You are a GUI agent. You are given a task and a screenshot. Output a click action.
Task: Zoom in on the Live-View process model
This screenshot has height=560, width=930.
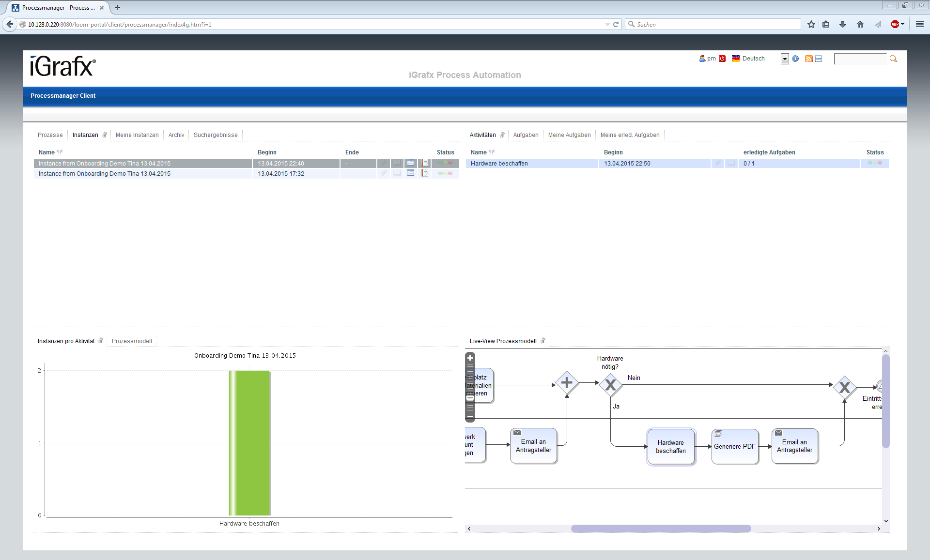(x=469, y=358)
